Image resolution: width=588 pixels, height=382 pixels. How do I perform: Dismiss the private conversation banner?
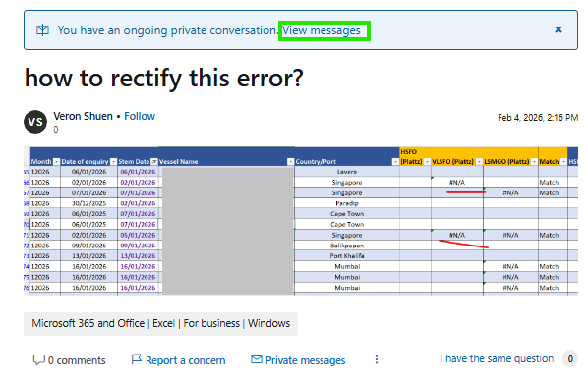coord(558,29)
